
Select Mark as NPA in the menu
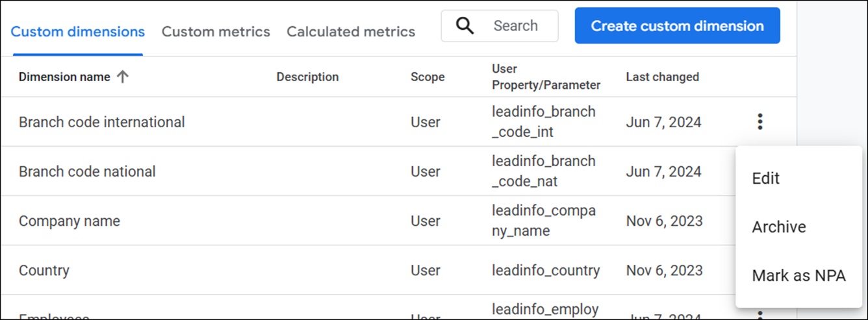(x=798, y=276)
